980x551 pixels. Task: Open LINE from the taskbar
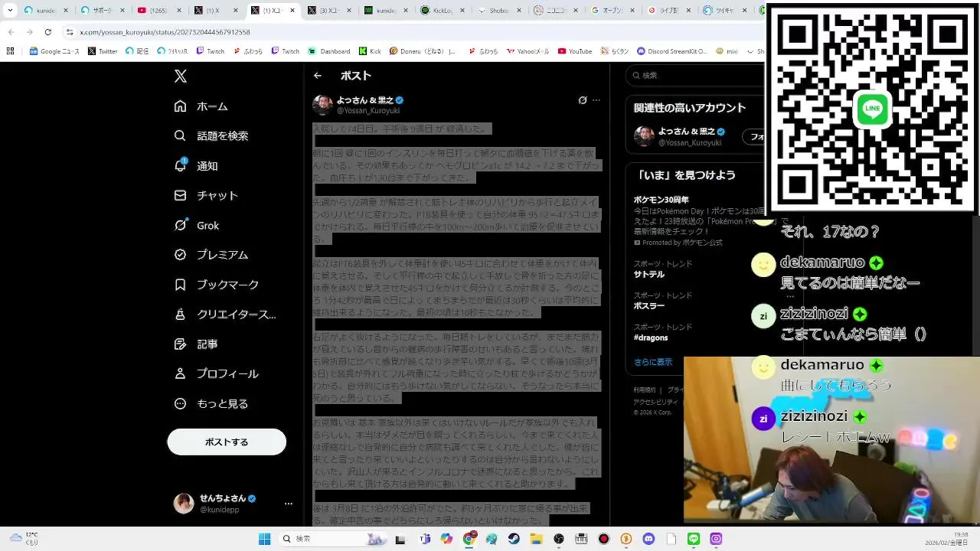[x=694, y=539]
